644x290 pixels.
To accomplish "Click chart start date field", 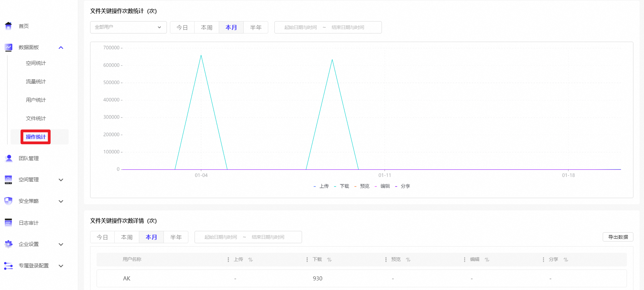I will pyautogui.click(x=301, y=27).
